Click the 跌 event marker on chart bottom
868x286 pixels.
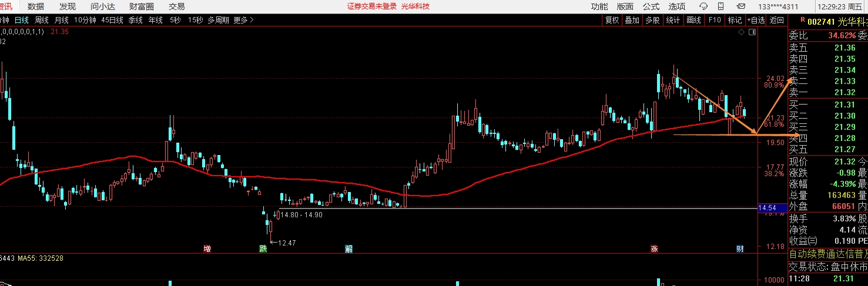tap(263, 249)
